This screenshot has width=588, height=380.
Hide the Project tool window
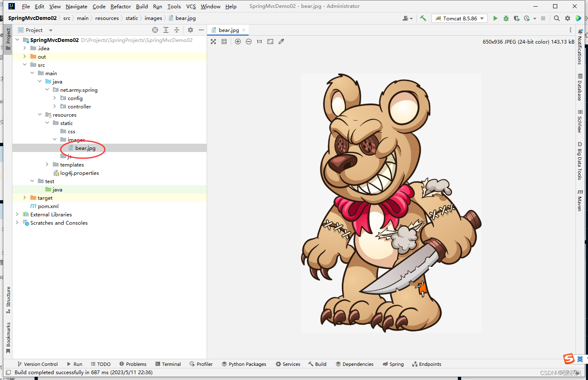click(x=201, y=30)
